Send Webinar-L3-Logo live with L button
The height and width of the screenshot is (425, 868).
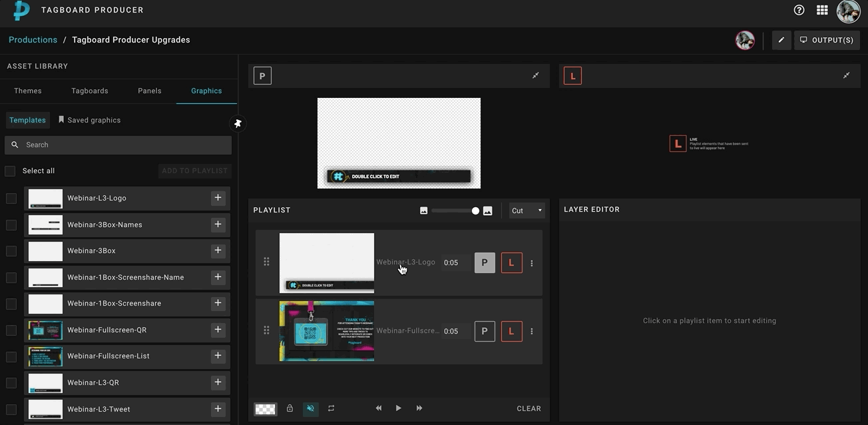coord(511,262)
